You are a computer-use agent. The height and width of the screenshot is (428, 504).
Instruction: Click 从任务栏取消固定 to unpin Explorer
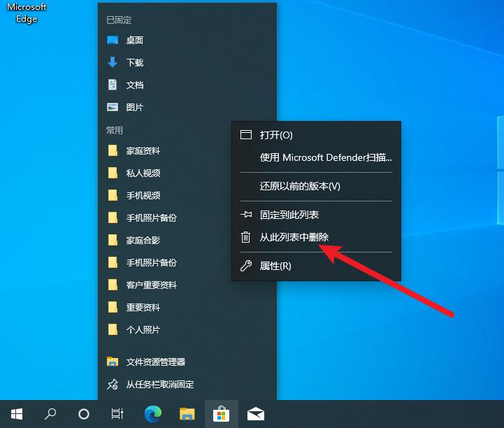159,384
